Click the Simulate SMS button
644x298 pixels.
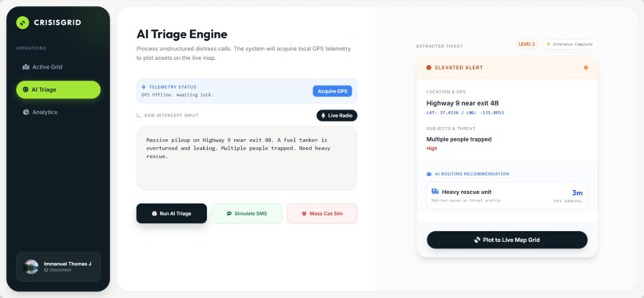(x=247, y=213)
